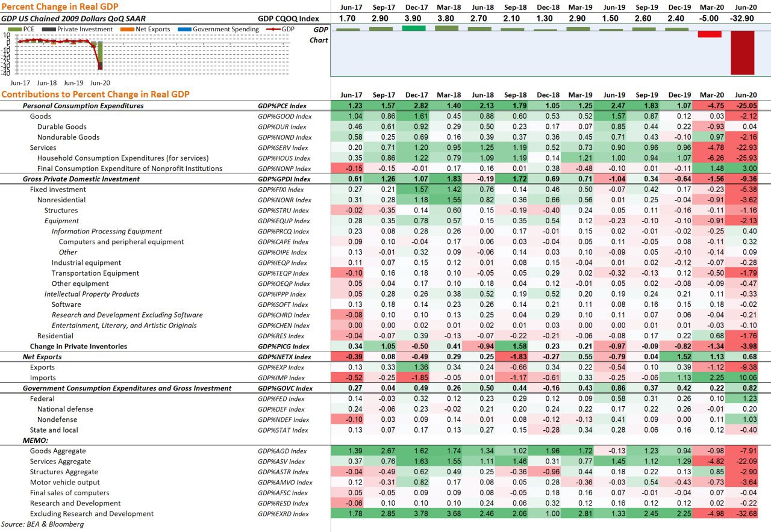Select the 1.58 Private Inventories Sep-18 cell
771x532 pixels.
click(x=511, y=347)
